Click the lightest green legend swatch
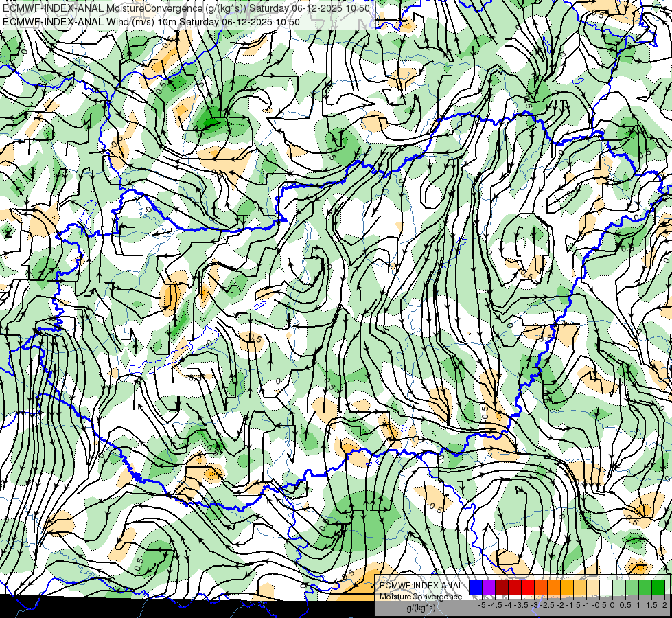Screen dimensions: 672x618 619,587
